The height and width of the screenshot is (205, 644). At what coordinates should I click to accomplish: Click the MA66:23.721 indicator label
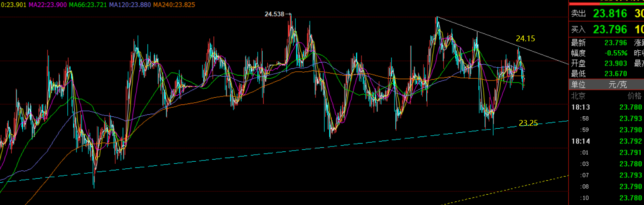pos(88,5)
